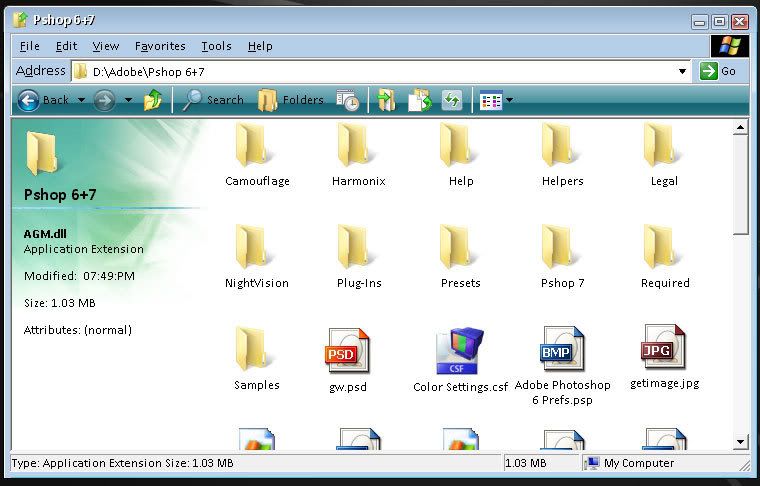Select the gw.psd file

[x=348, y=360]
